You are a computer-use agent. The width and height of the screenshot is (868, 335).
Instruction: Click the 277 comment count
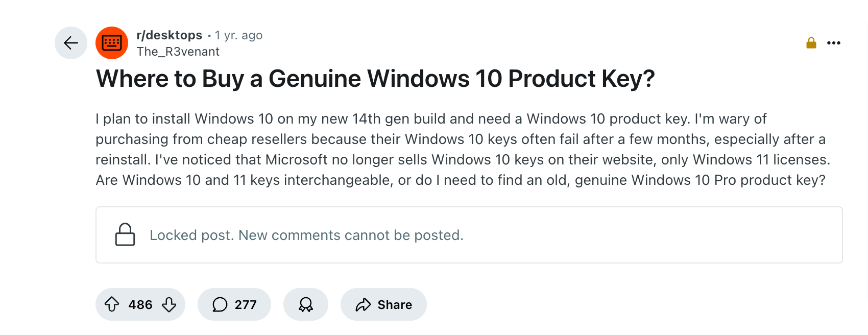[246, 305]
